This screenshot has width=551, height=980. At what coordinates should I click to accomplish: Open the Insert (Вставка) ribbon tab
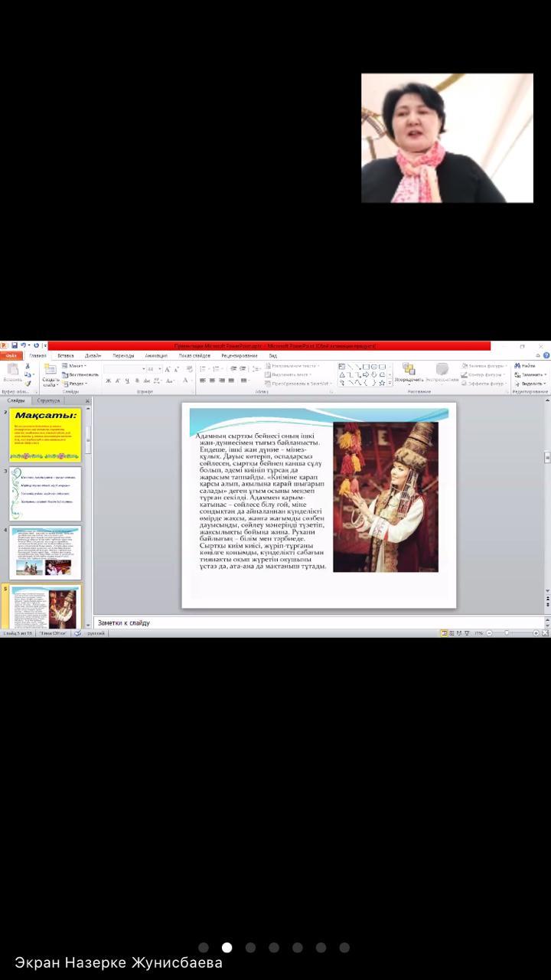coord(66,356)
